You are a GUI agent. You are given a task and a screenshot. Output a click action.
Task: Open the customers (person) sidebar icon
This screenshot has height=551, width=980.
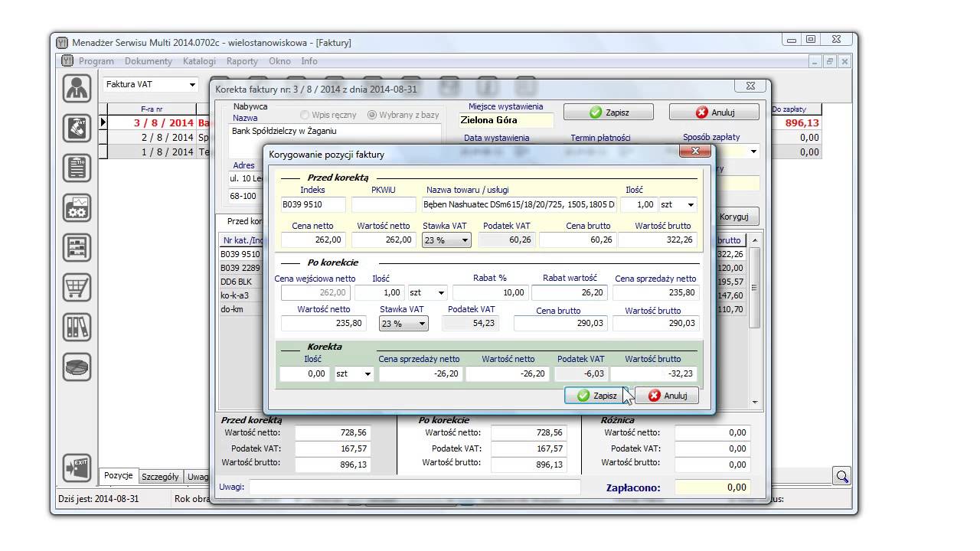pyautogui.click(x=77, y=89)
